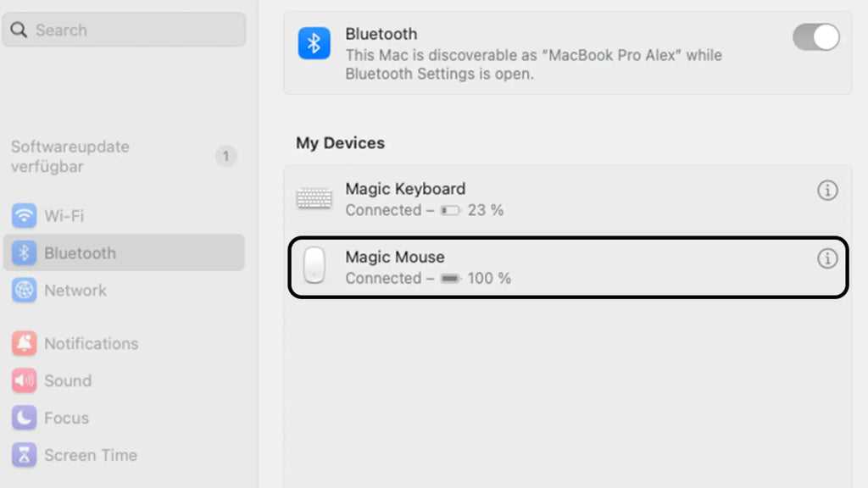Viewport: 868px width, 488px height.
Task: Click the Sound speaker icon
Action: pos(24,381)
